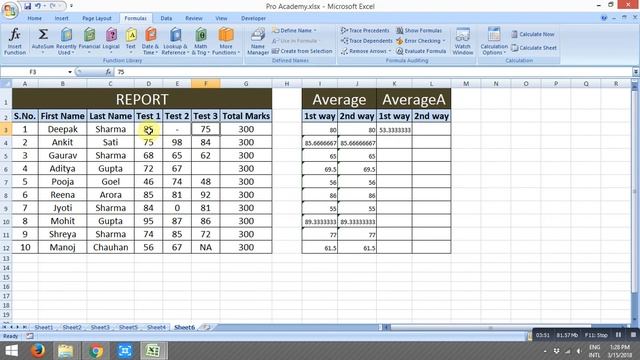Click the Windows Start button
Screen dimensions: 640x360
pyautogui.click(x=11, y=351)
